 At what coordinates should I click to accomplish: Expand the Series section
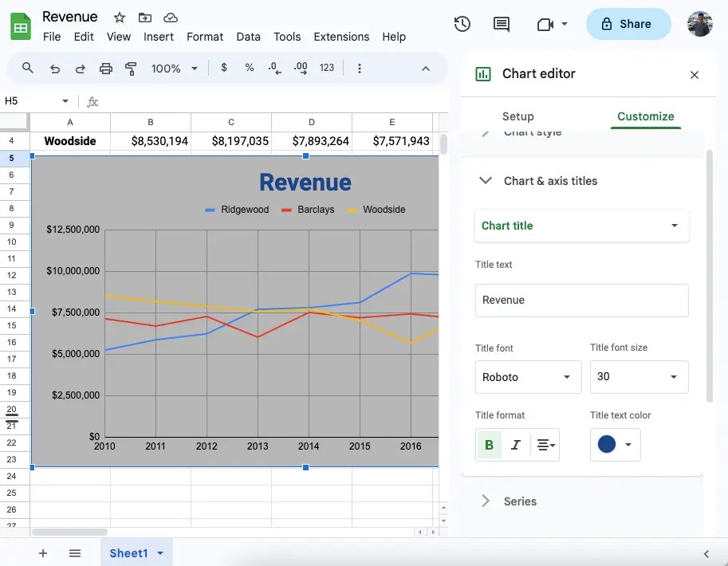[x=486, y=501]
